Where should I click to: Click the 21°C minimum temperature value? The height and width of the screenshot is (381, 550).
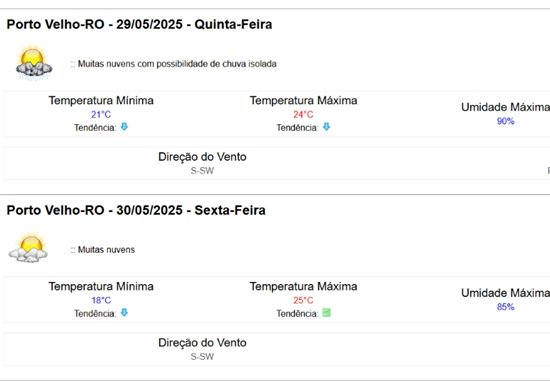point(101,114)
